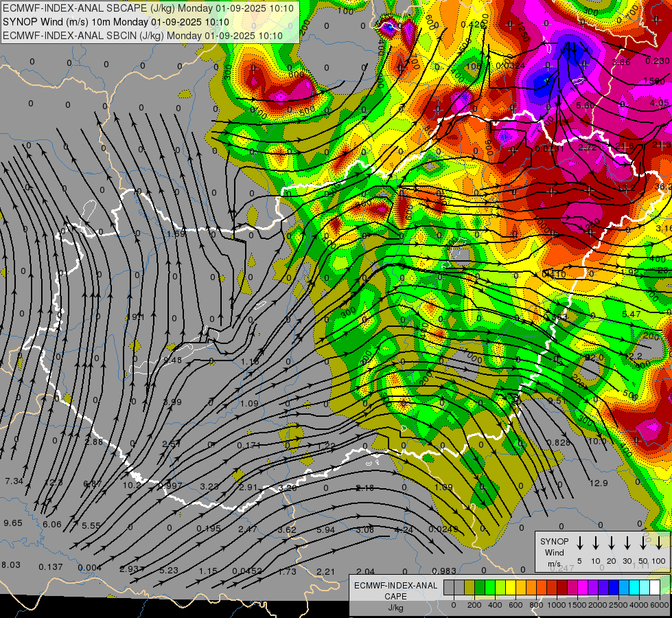Click the map value '5.23'

coord(168,570)
